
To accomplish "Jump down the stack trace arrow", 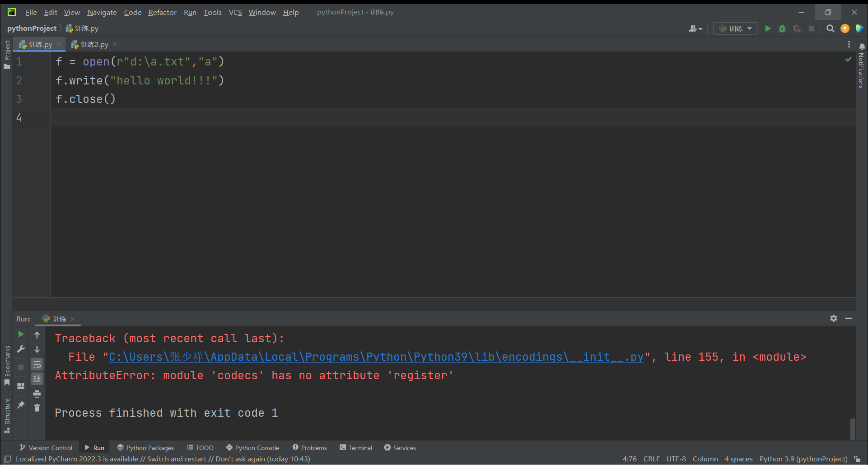I will [37, 349].
